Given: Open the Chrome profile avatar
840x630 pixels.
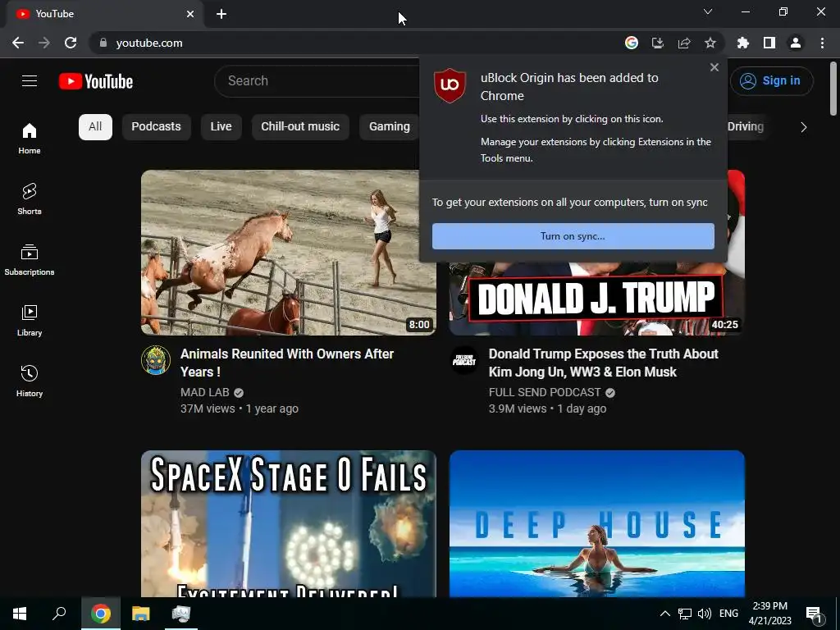Looking at the screenshot, I should point(796,43).
